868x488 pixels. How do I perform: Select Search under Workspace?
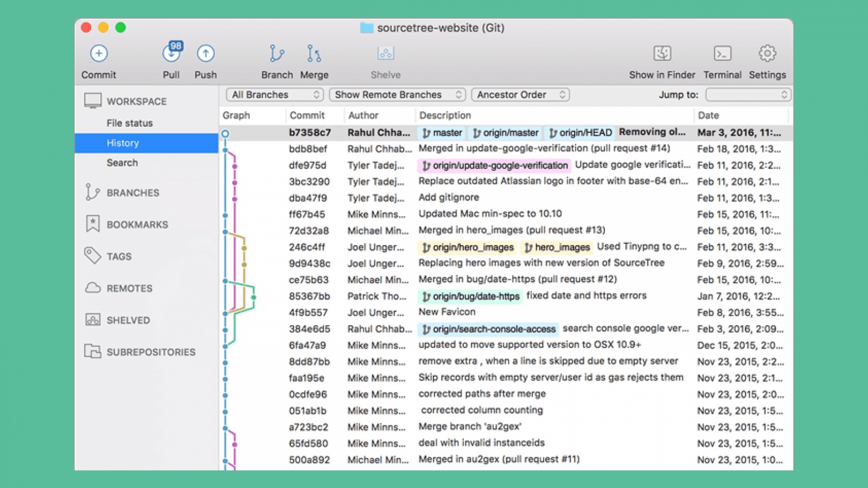pyautogui.click(x=122, y=163)
